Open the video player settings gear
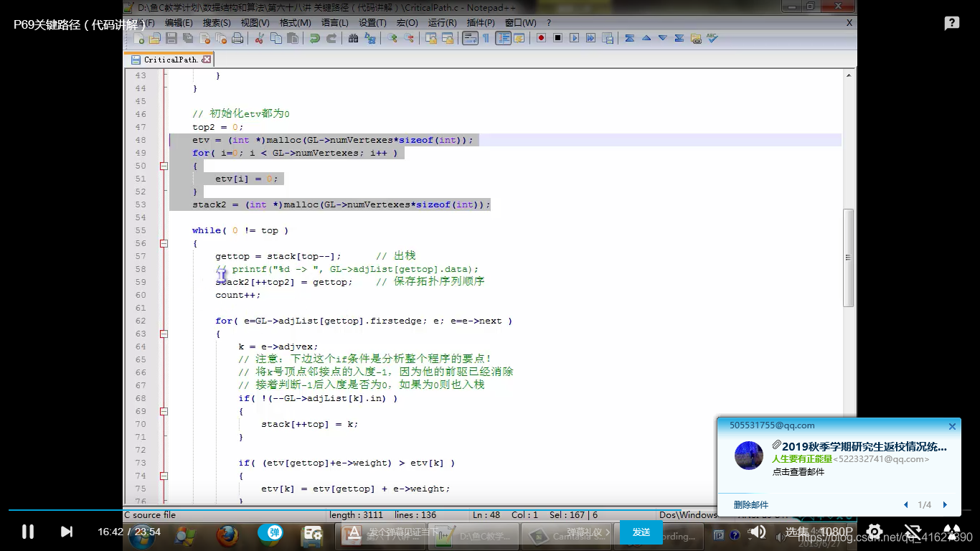The image size is (980, 551). [875, 532]
